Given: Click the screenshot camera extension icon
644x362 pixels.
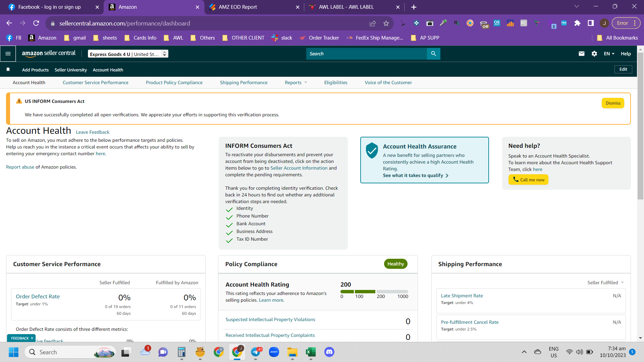Looking at the screenshot, I should coord(430,23).
